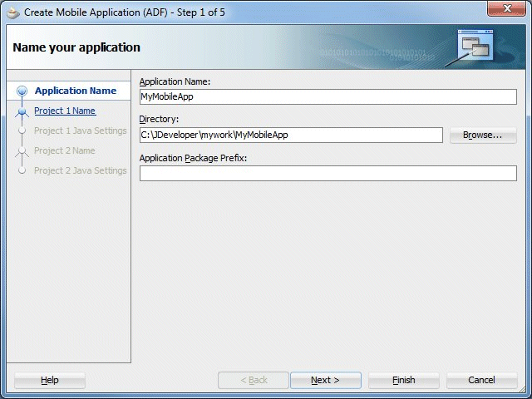
Task: Go to next wizard step
Action: (x=325, y=380)
